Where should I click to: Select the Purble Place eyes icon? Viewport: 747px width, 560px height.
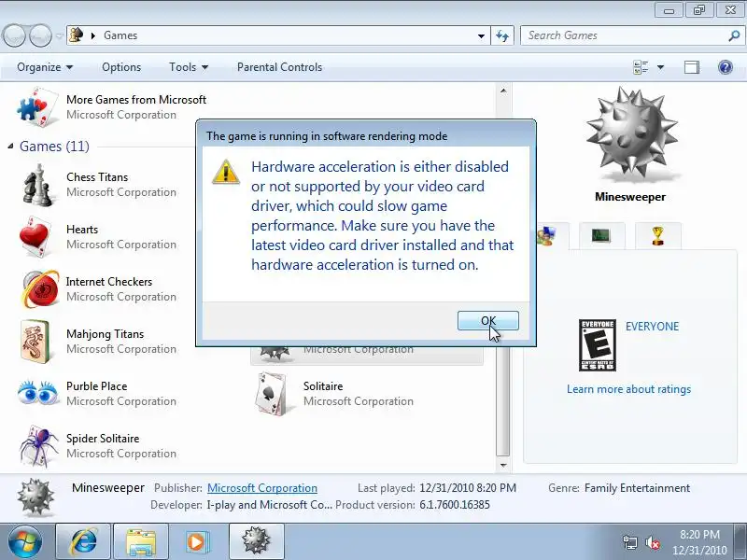point(37,393)
